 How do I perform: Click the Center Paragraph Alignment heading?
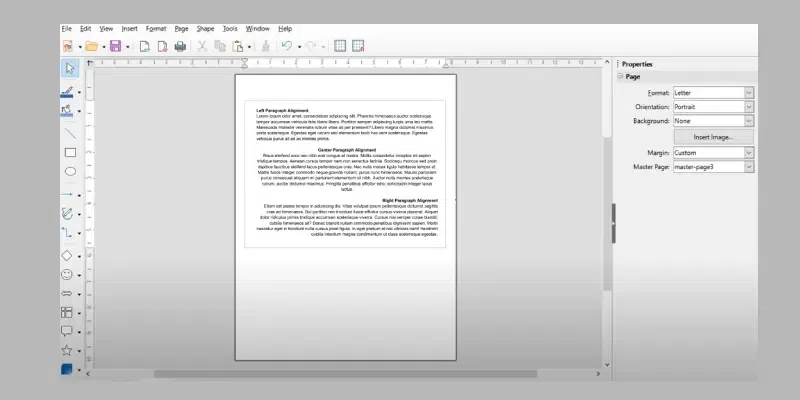(x=346, y=150)
